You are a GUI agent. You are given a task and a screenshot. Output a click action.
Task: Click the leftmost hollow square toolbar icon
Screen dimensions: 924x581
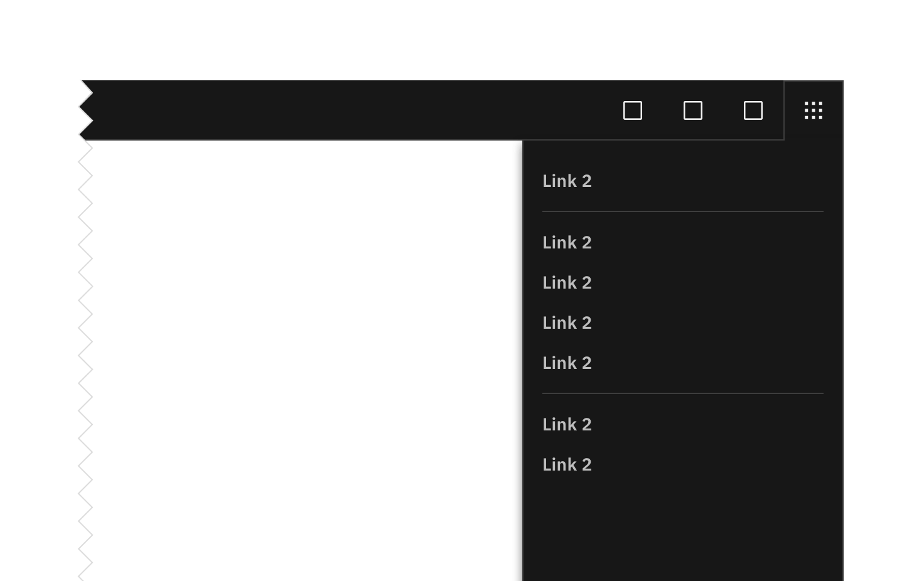point(633,110)
